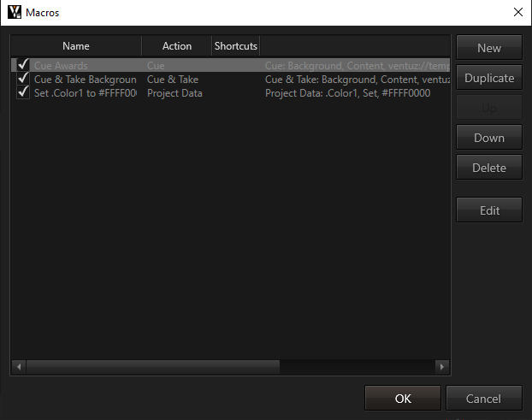Disable the Set .Color1 macro checkbox
This screenshot has width=532, height=420.
coord(23,92)
